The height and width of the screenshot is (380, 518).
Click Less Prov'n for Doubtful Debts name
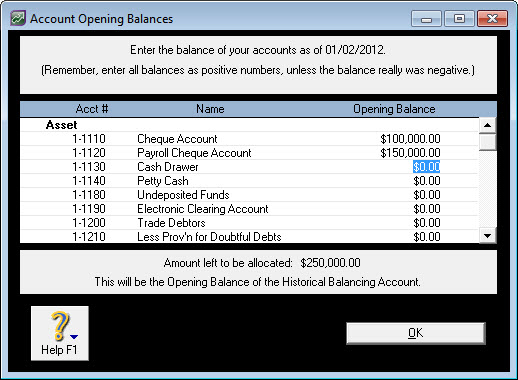[209, 237]
